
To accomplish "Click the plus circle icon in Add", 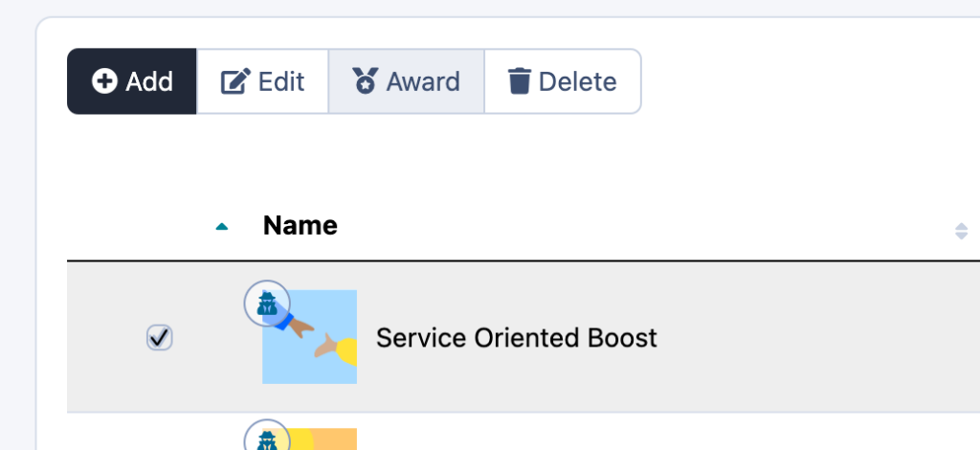I will [x=104, y=81].
